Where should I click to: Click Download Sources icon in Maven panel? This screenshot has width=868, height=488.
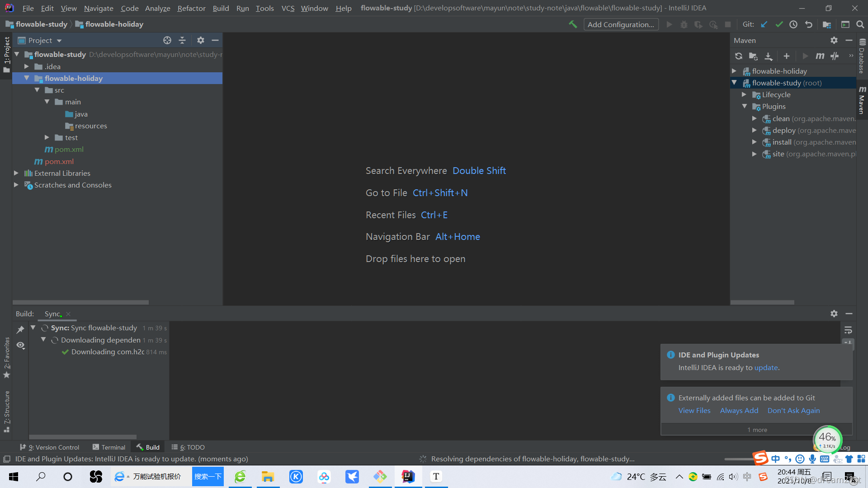769,56
